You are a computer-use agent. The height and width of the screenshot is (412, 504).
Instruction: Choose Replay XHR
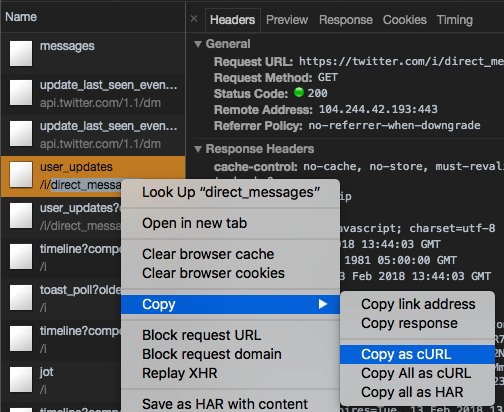[x=231, y=373]
